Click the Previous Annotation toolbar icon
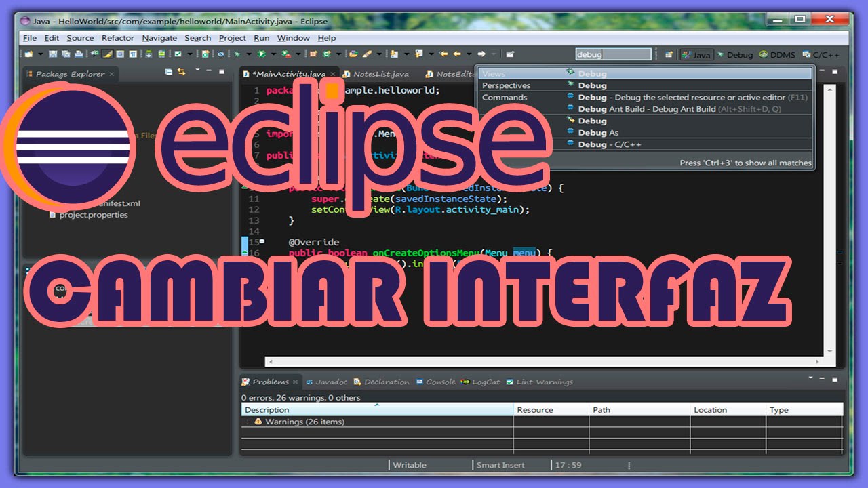Screen dimensions: 868x488 tap(419, 54)
